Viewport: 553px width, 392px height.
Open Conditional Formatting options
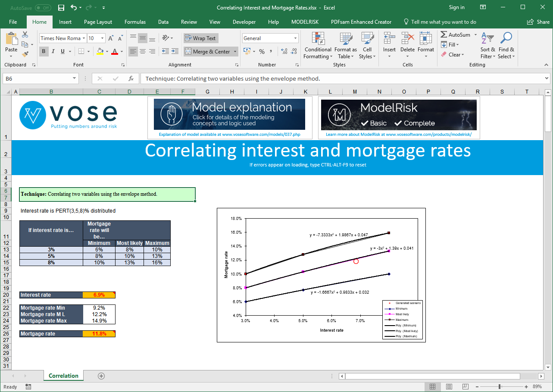318,46
